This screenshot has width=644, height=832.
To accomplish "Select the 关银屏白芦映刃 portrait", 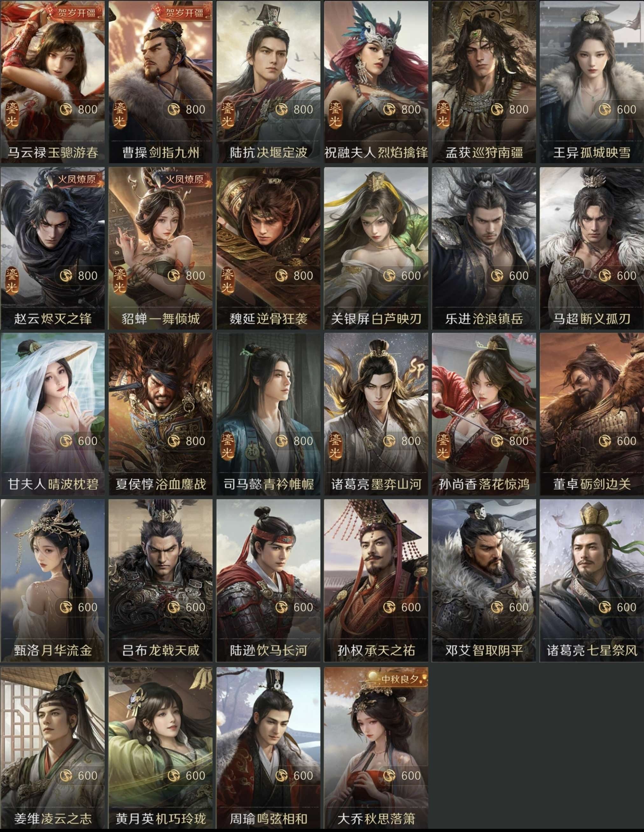I will pos(376,248).
